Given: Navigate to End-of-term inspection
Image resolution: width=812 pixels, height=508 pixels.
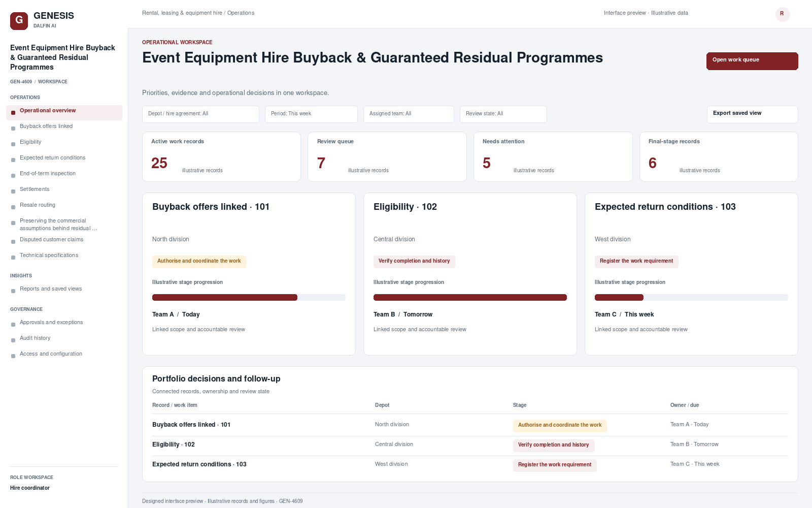Looking at the screenshot, I should pos(64,174).
